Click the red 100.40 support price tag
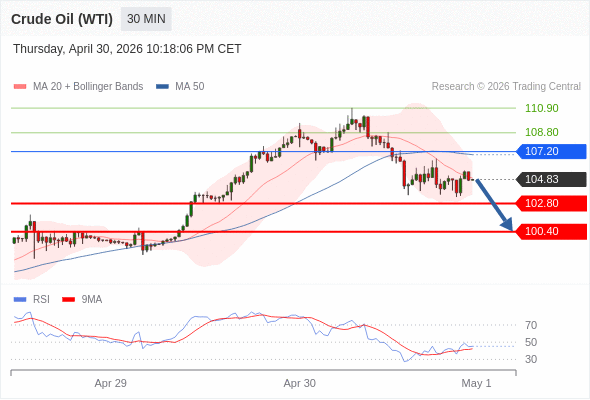 click(x=551, y=231)
